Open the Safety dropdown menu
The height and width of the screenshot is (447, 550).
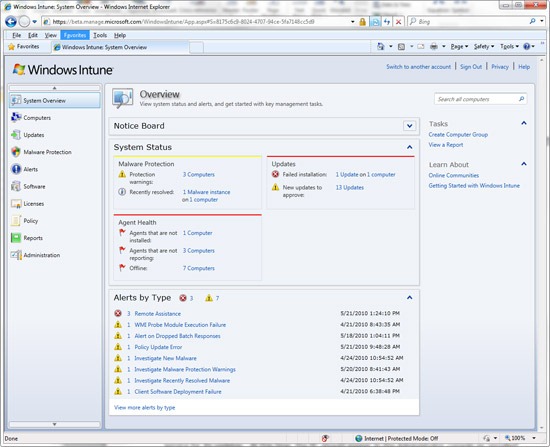[484, 46]
